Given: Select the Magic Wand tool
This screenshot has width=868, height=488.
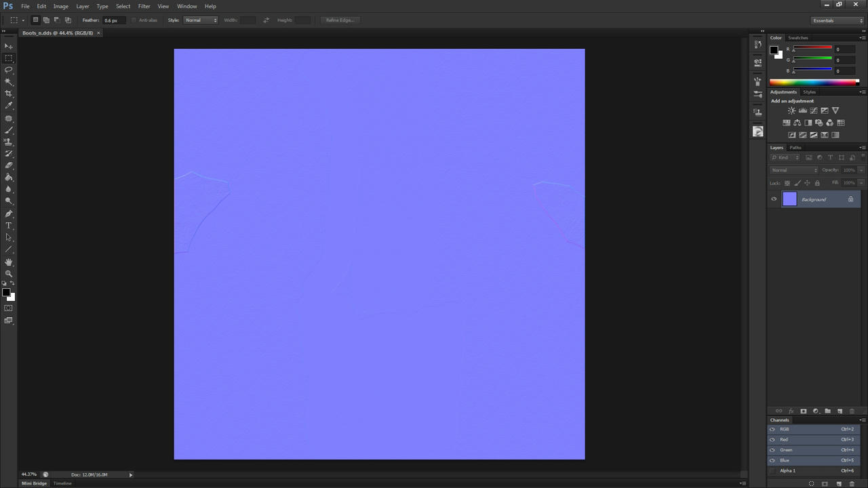Looking at the screenshot, I should point(9,82).
